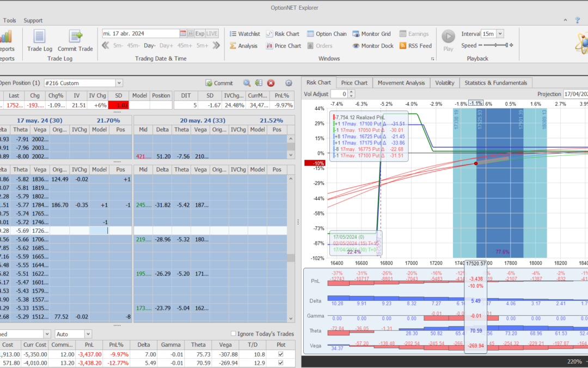This screenshot has height=368, width=588.
Task: Uncheck Plot checkbox in first row
Action: click(x=280, y=354)
